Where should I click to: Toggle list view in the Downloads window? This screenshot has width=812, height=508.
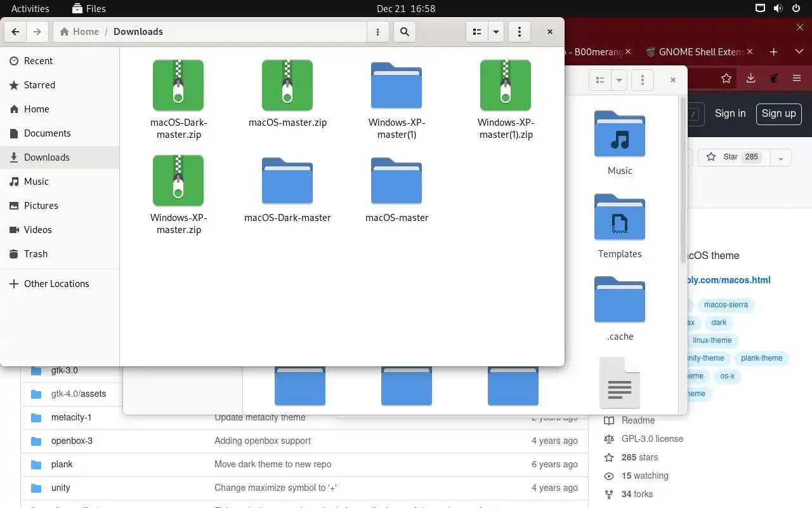pyautogui.click(x=477, y=32)
